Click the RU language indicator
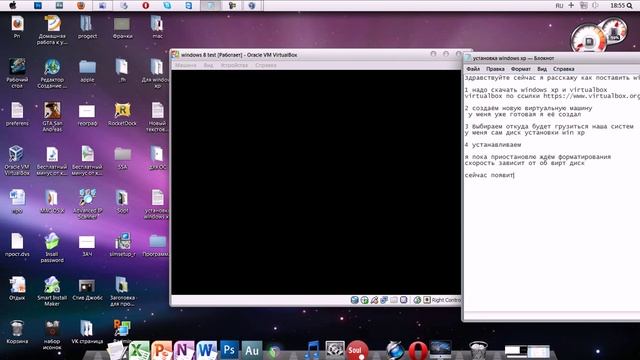 [559, 6]
